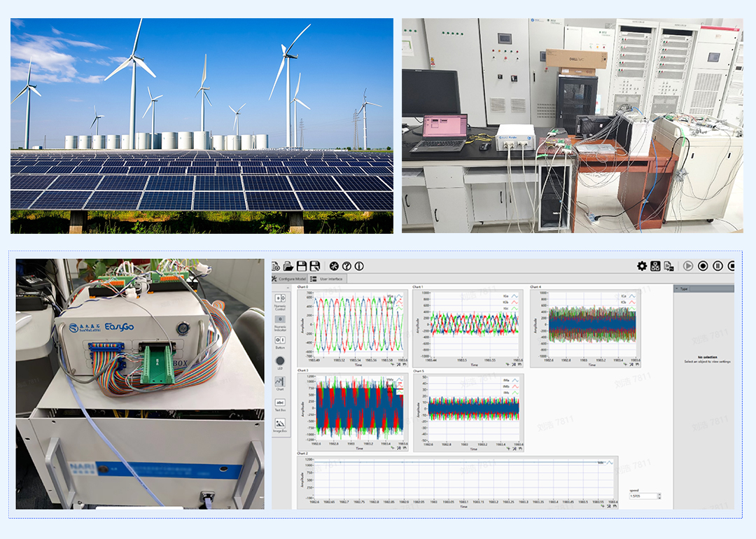The height and width of the screenshot is (539, 756).
Task: Click the Chart 2 plot area
Action: coord(464,479)
